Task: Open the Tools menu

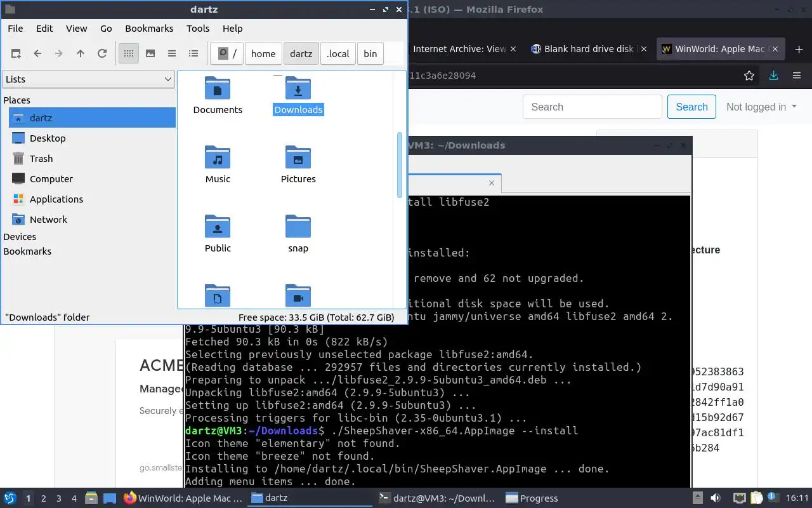Action: [198, 29]
